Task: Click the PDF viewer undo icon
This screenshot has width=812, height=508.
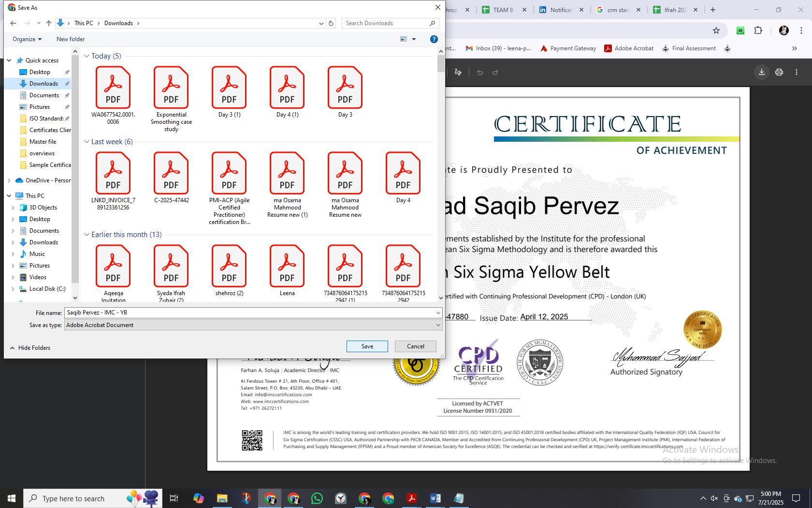Action: (479, 73)
